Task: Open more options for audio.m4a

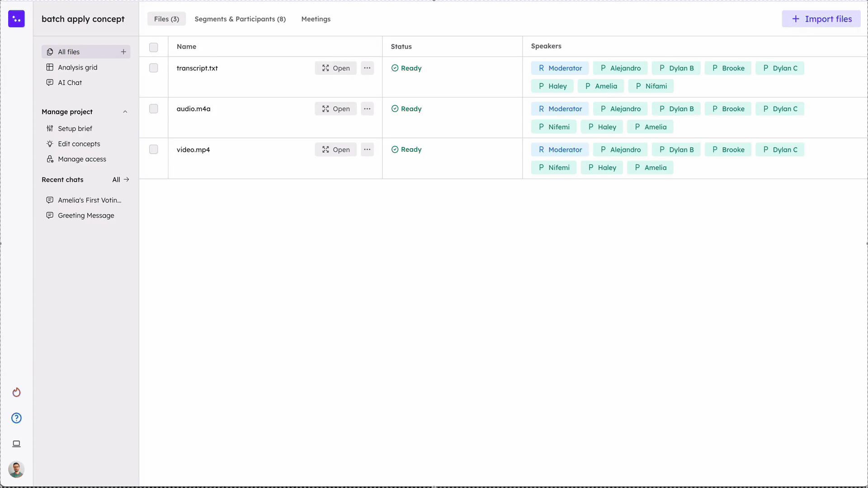Action: [367, 109]
